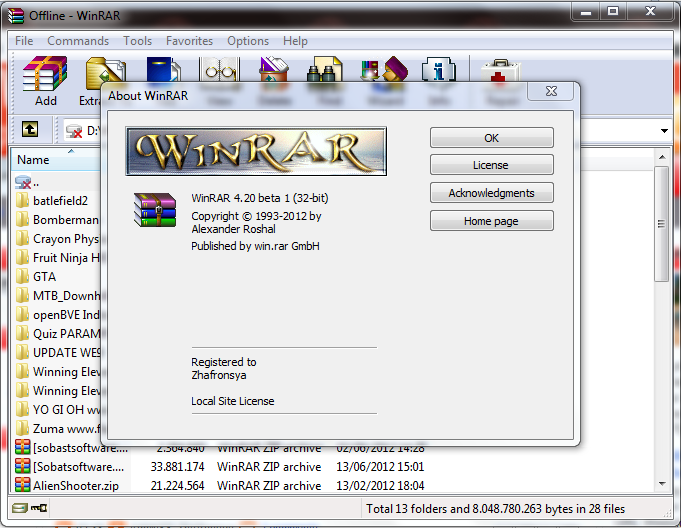Click the 'Local Site License' text

pos(233,401)
